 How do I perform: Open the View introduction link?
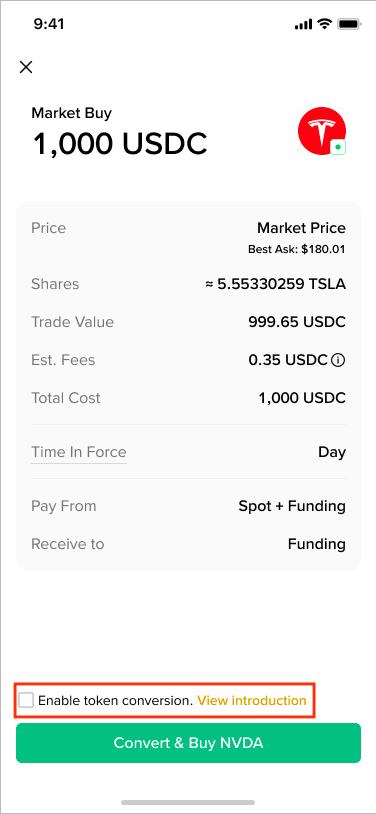(x=252, y=700)
